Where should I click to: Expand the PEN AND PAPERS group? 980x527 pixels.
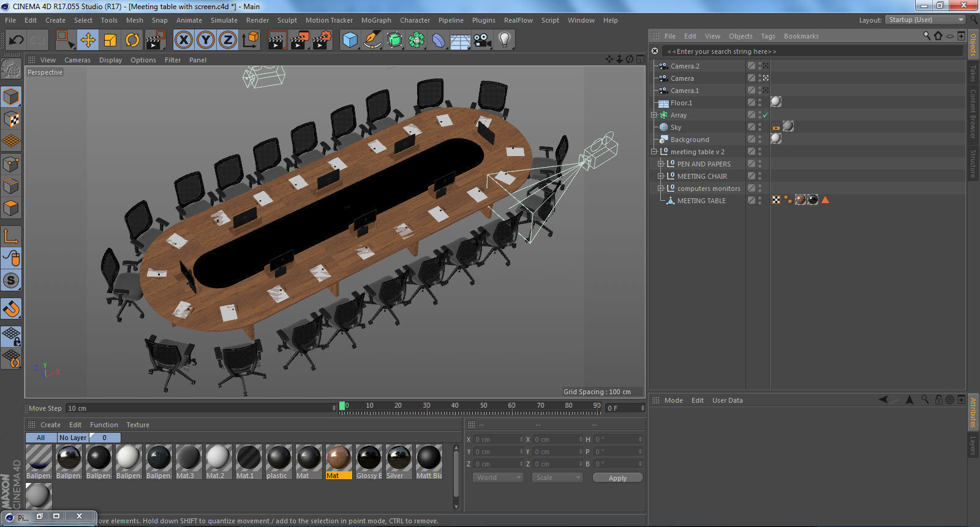(661, 164)
